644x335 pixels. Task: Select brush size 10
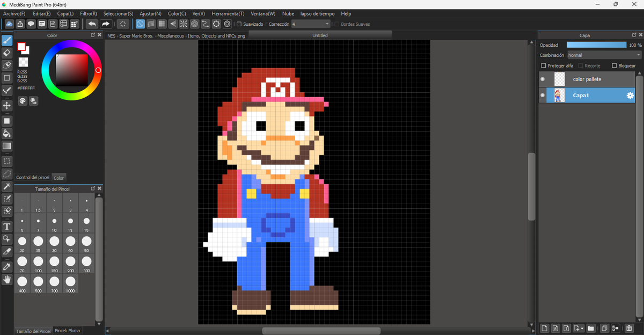pyautogui.click(x=54, y=223)
